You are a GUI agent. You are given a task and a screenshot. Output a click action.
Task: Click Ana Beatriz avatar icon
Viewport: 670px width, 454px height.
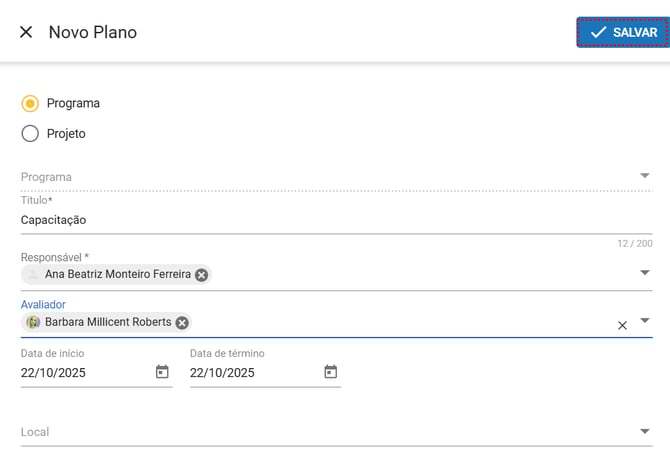tap(33, 275)
